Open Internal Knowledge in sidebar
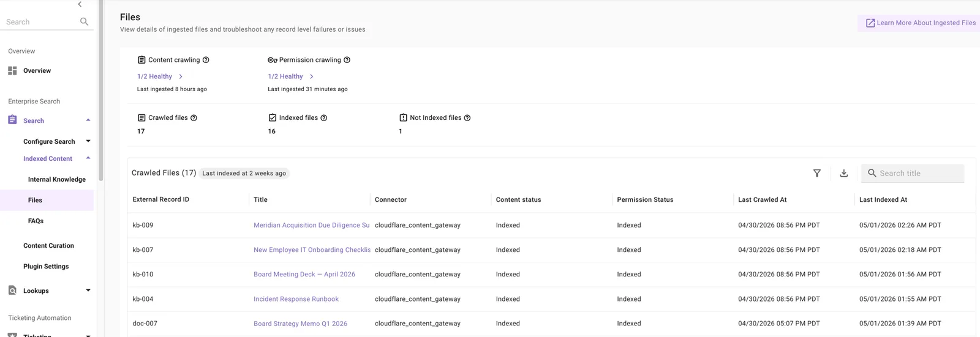980x337 pixels. 57,179
